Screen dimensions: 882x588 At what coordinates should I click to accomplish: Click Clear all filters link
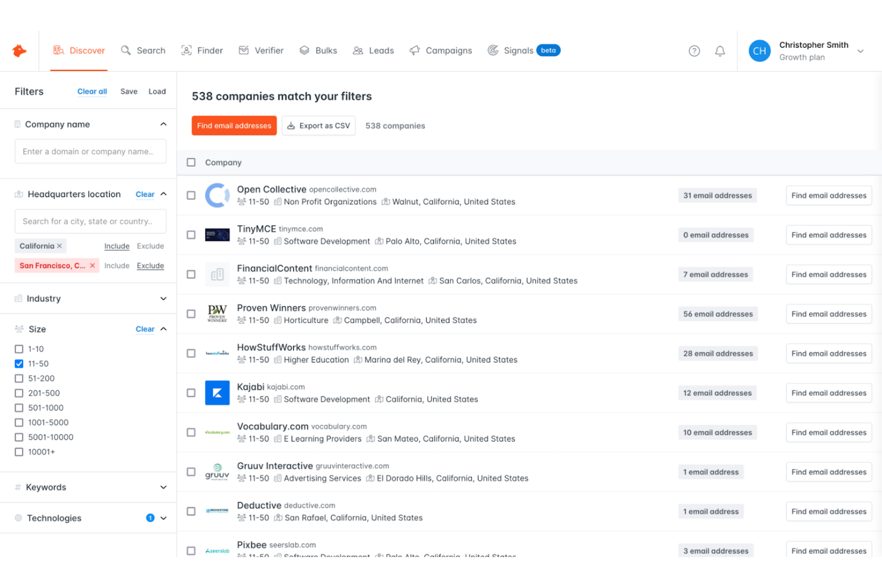(92, 92)
